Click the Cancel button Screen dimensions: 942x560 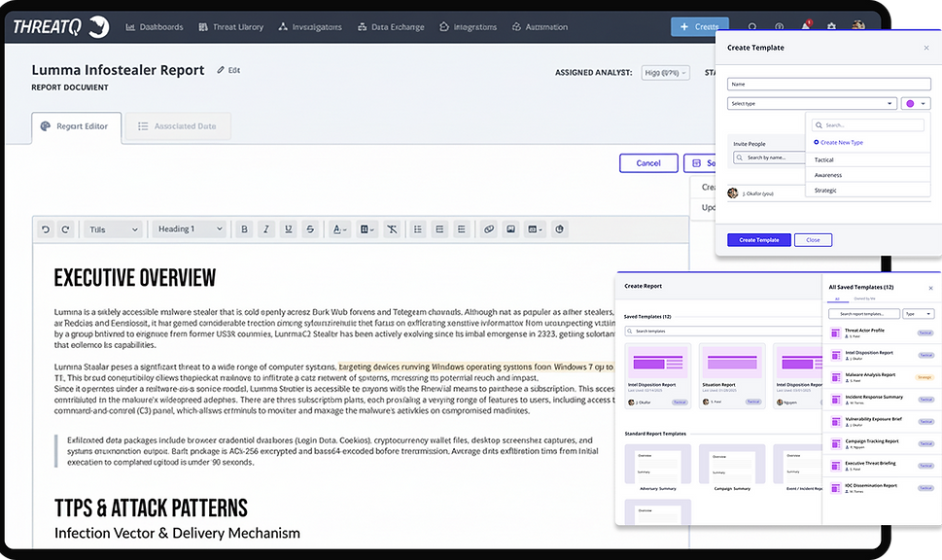click(x=648, y=163)
